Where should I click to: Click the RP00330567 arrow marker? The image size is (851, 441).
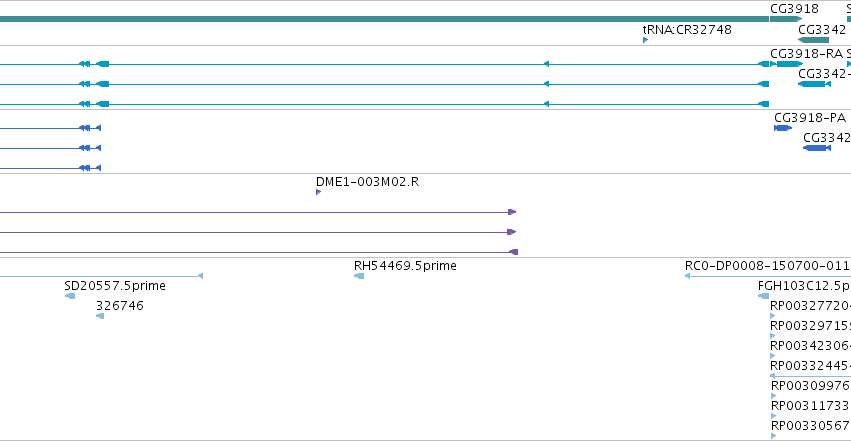[x=773, y=436]
